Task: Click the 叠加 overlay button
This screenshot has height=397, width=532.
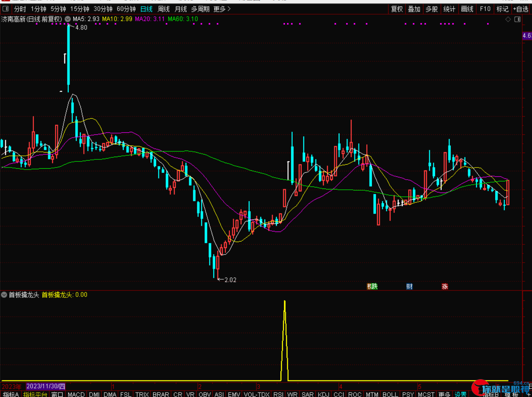Action: (414, 9)
